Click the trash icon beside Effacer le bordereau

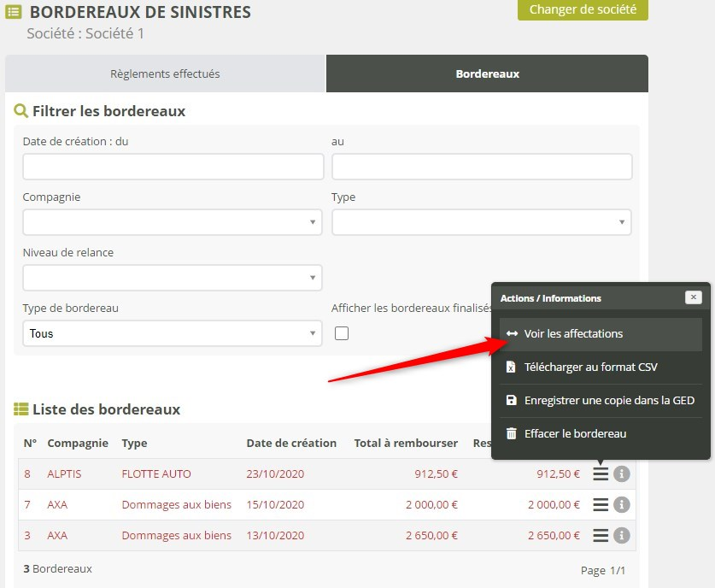pos(511,434)
